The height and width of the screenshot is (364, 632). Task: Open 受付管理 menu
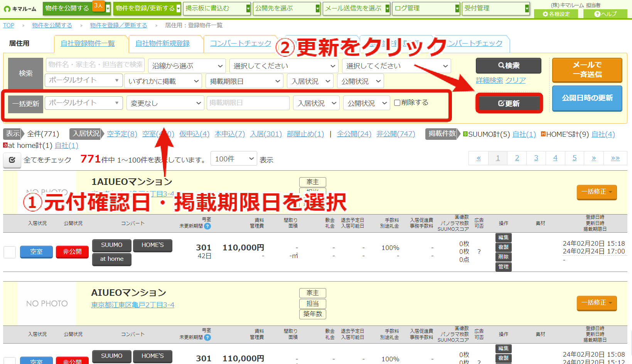[x=496, y=8]
